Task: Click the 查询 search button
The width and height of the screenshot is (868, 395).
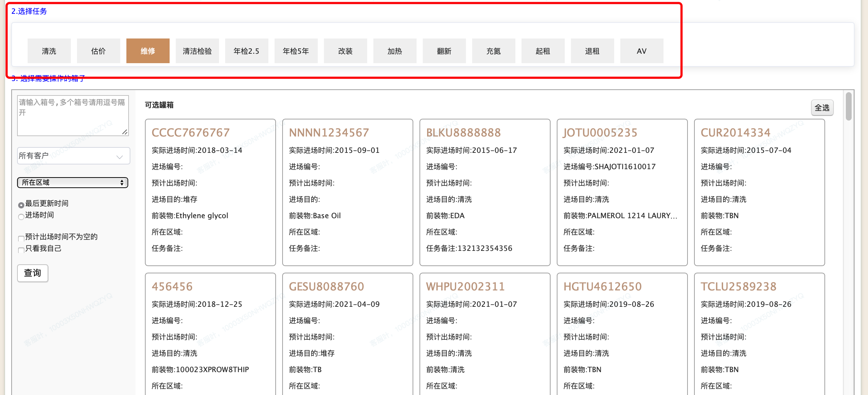Action: click(33, 273)
